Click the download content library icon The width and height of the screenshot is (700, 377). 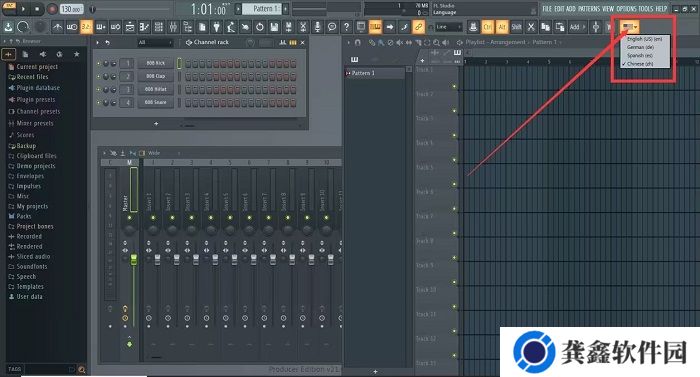pyautogui.click(x=8, y=27)
